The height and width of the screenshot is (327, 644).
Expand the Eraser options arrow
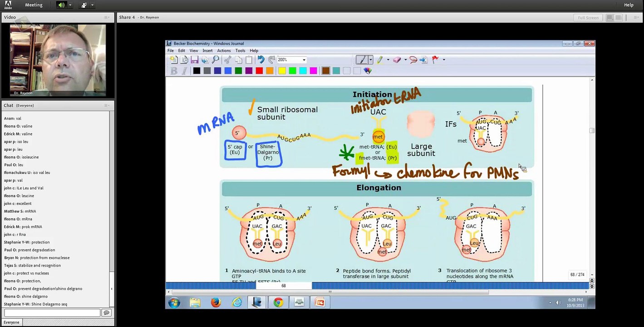coord(405,59)
